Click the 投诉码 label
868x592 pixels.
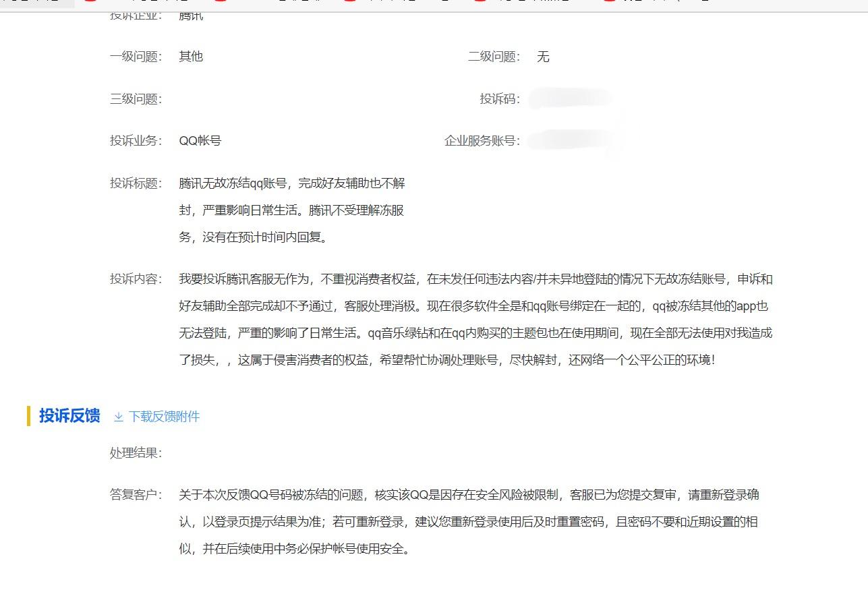[500, 99]
